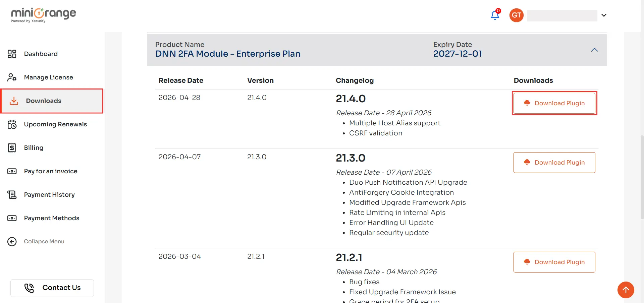Open Payment Methods
Image resolution: width=644 pixels, height=303 pixels.
click(52, 218)
